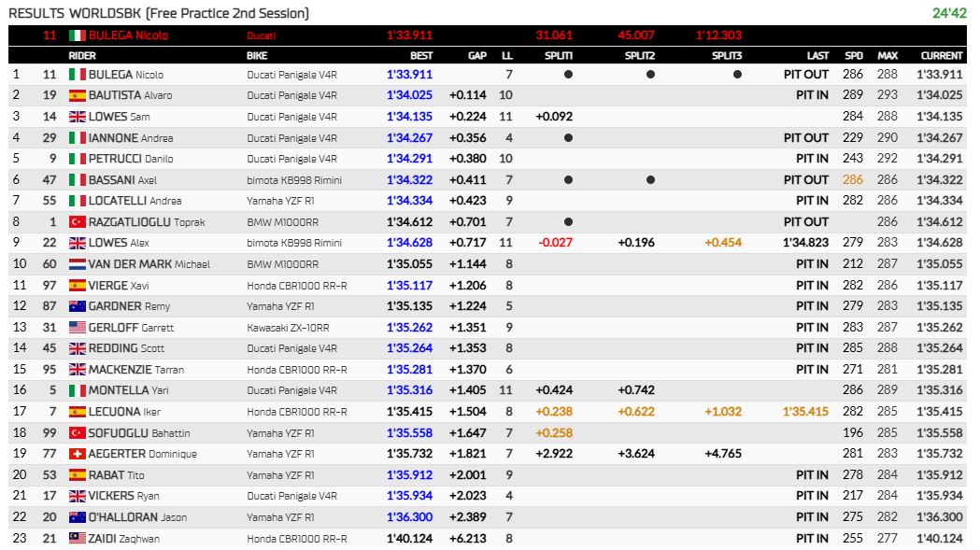Click the UK flag beside REDDING Scott
Viewport: 980px width, 550px height.
point(77,348)
